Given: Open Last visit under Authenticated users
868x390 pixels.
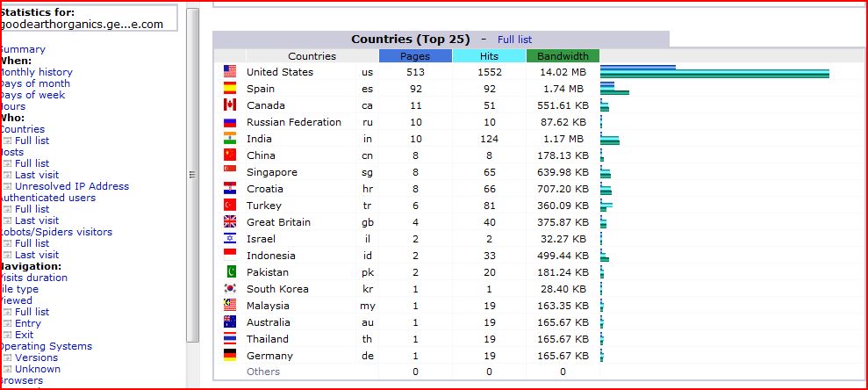Looking at the screenshot, I should click(37, 220).
